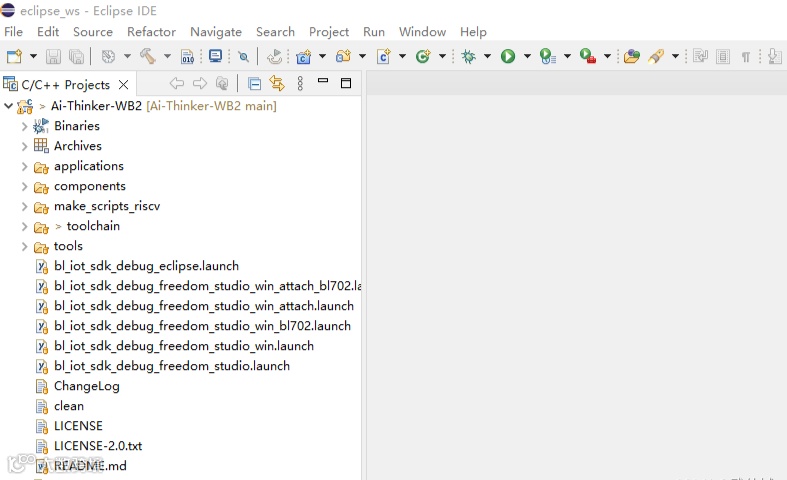
Task: Select the C/C++ Projects tab
Action: (66, 84)
